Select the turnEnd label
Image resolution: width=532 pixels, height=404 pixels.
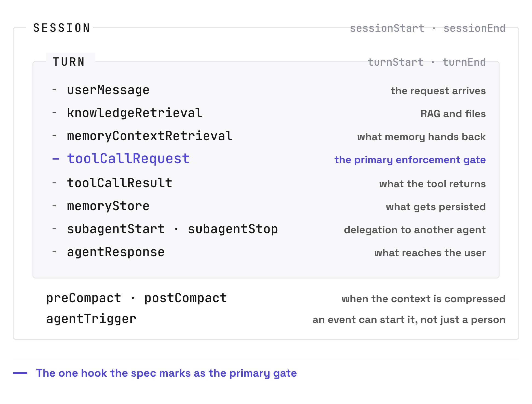pos(464,62)
